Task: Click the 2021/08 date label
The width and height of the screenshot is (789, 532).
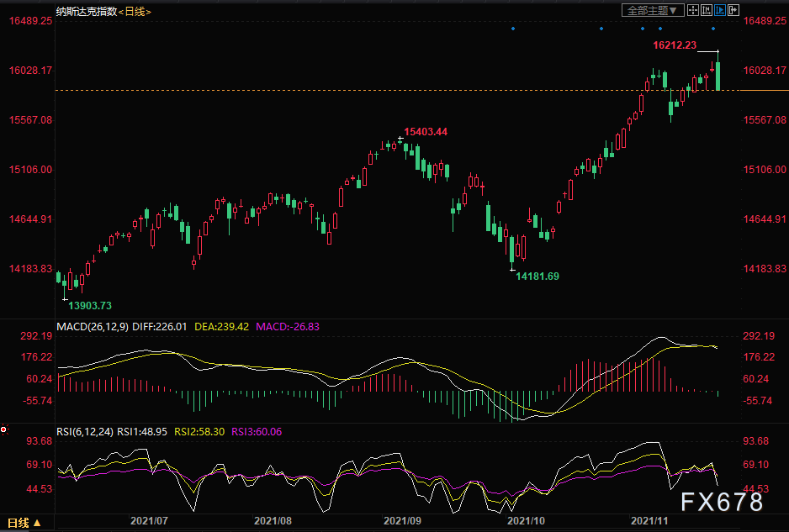Action: coord(273,521)
